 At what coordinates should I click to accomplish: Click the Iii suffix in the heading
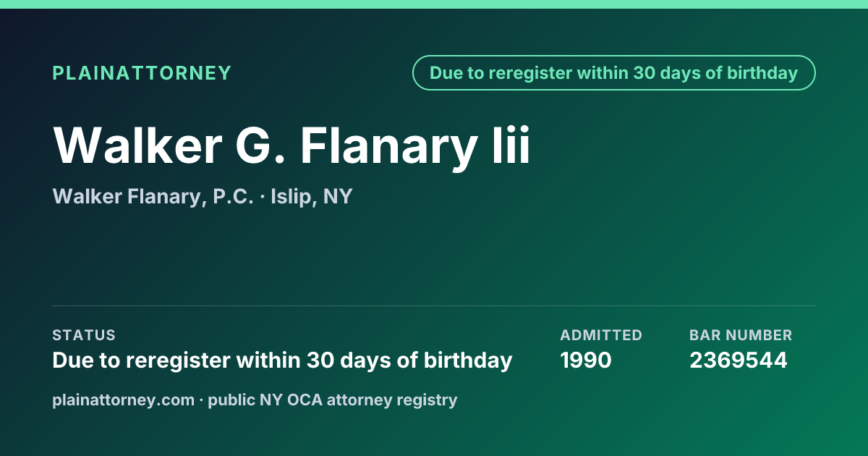pyautogui.click(x=508, y=145)
